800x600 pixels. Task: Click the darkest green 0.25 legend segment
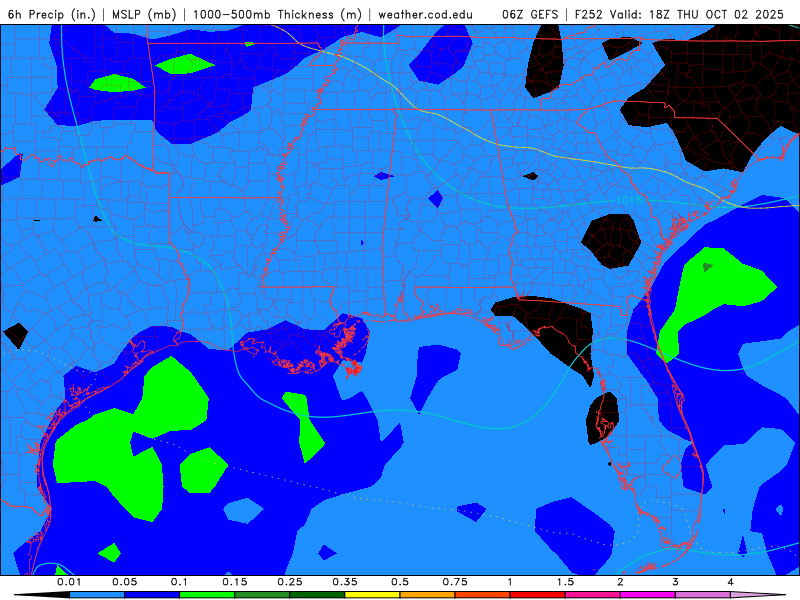tap(317, 595)
